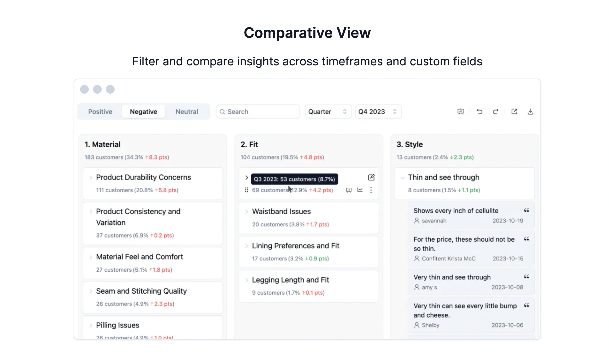This screenshot has width=609, height=364.
Task: Switch to the Neutral sentiment tab
Action: coord(187,112)
